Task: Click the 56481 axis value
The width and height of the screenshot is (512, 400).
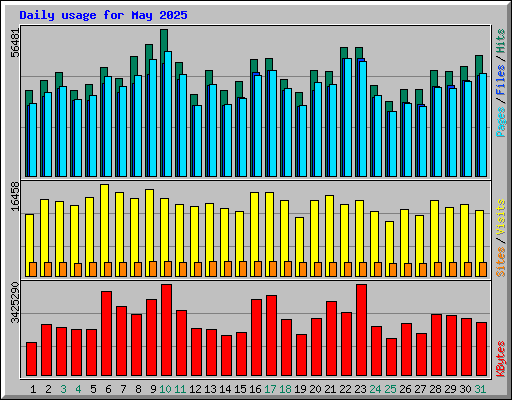Action: point(15,43)
